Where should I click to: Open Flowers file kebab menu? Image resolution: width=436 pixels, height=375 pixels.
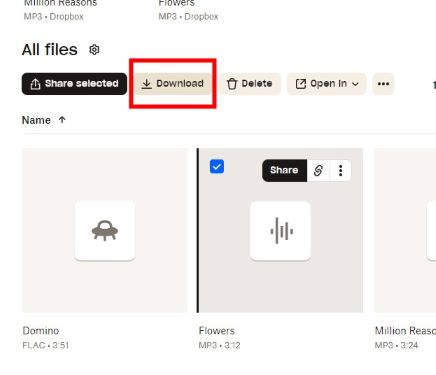click(x=340, y=170)
